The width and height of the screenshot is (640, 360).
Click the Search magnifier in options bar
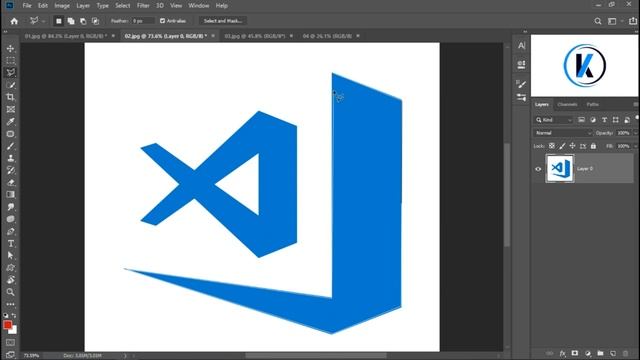(598, 21)
